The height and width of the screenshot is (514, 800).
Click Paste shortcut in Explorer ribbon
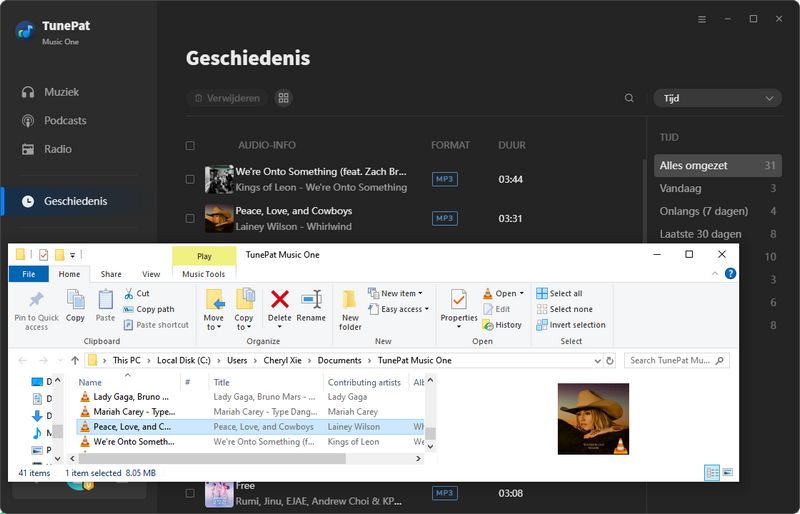click(156, 325)
